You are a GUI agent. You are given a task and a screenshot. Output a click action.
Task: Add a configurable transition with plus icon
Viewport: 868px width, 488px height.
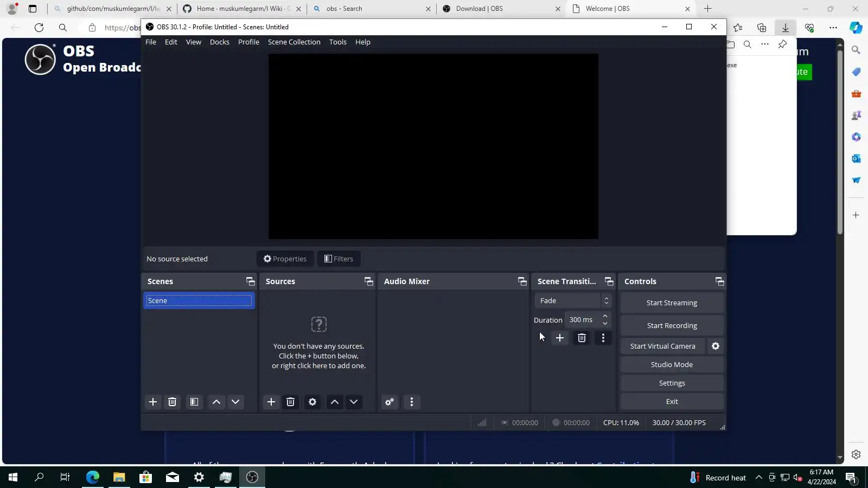[560, 338]
